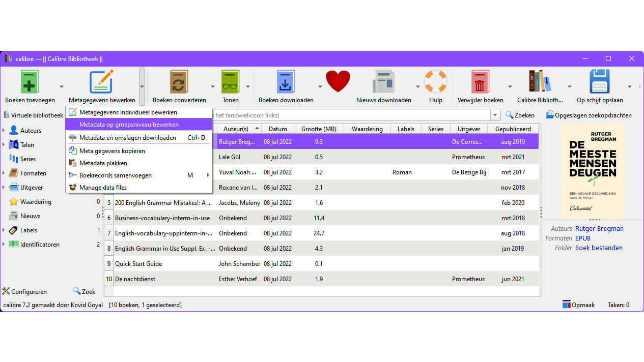Open dropdown arrow next to Op schijf opslaan
The width and height of the screenshot is (644, 362).
coord(630,87)
